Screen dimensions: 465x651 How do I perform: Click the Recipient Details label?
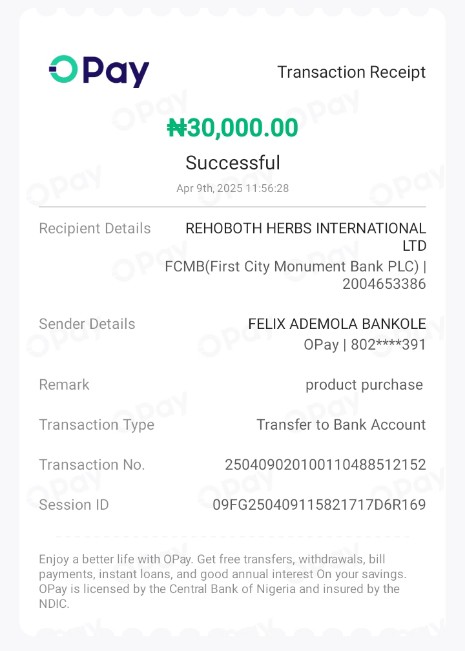coord(95,228)
